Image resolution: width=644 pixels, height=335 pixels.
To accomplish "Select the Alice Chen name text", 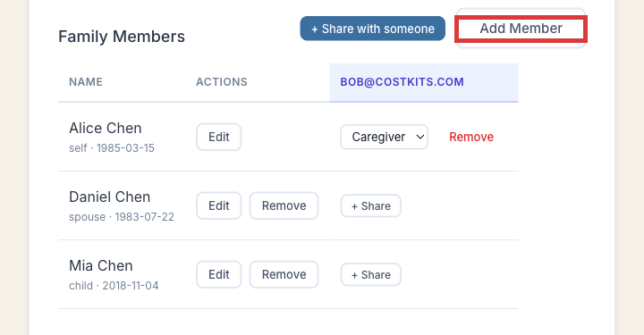I will pyautogui.click(x=106, y=129).
